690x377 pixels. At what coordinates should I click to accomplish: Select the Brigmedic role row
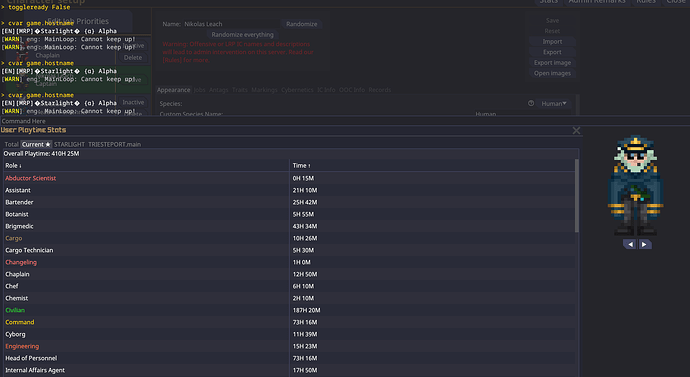tap(290, 226)
